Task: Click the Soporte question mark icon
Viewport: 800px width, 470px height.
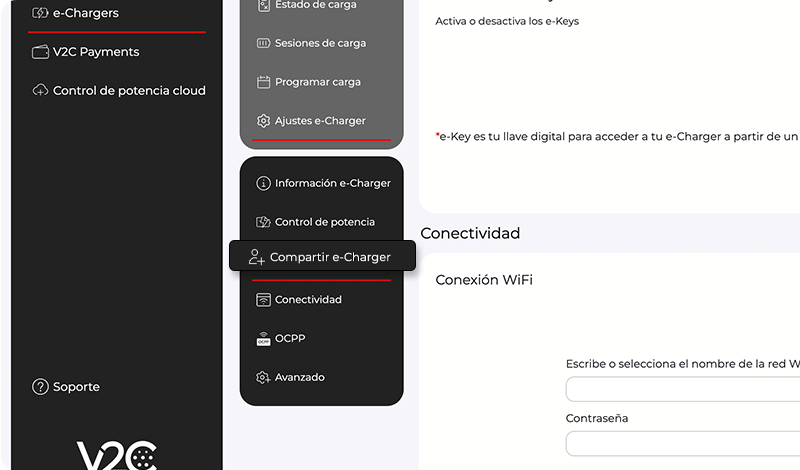Action: point(40,387)
